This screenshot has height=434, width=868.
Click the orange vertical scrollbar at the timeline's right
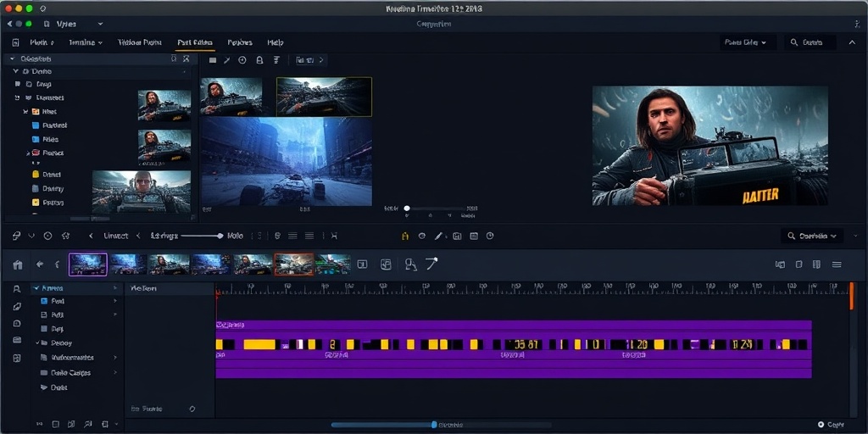coord(851,296)
